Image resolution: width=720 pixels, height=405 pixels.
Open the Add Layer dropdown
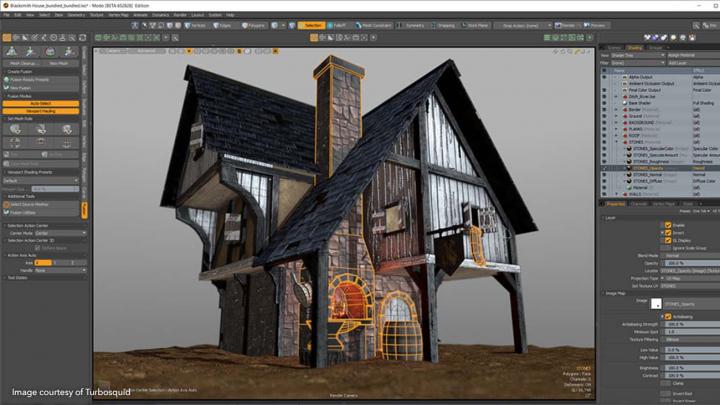694,63
